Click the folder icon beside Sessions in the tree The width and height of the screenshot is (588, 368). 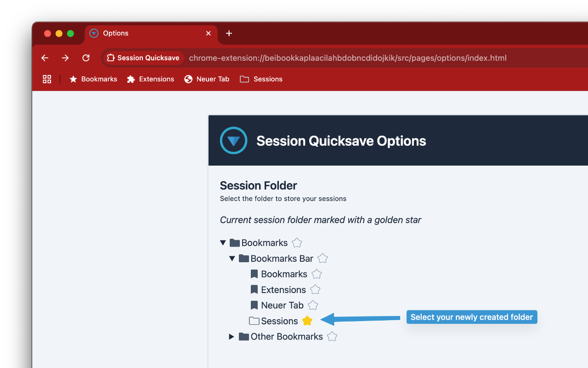pos(254,321)
